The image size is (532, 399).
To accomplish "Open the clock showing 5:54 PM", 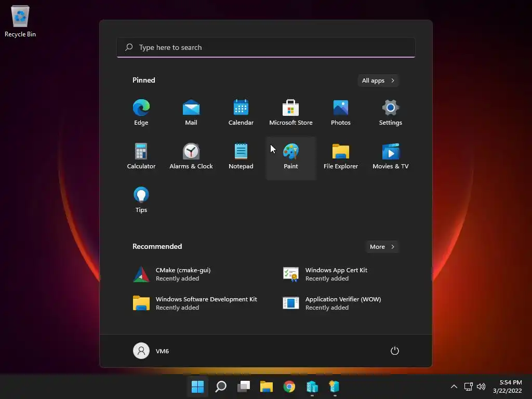I will tap(507, 387).
